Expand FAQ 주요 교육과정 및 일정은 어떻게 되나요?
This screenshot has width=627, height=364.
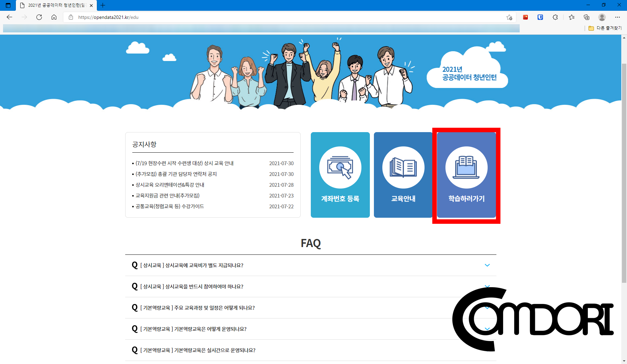(x=311, y=308)
